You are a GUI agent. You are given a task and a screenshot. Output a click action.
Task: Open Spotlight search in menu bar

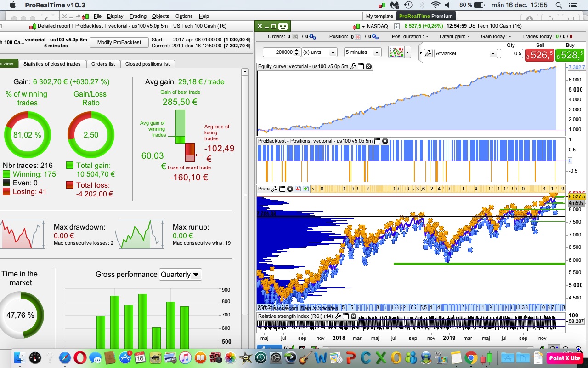click(x=559, y=5)
